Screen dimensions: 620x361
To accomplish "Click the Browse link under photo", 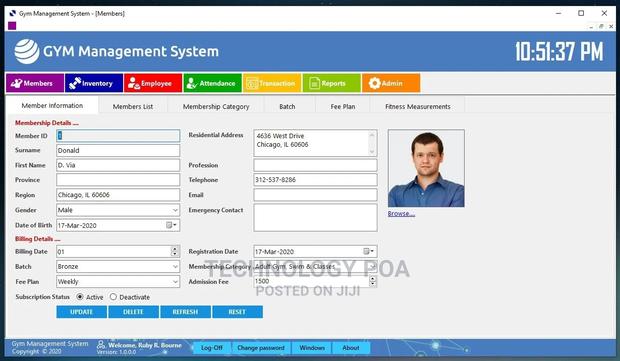I will point(401,214).
